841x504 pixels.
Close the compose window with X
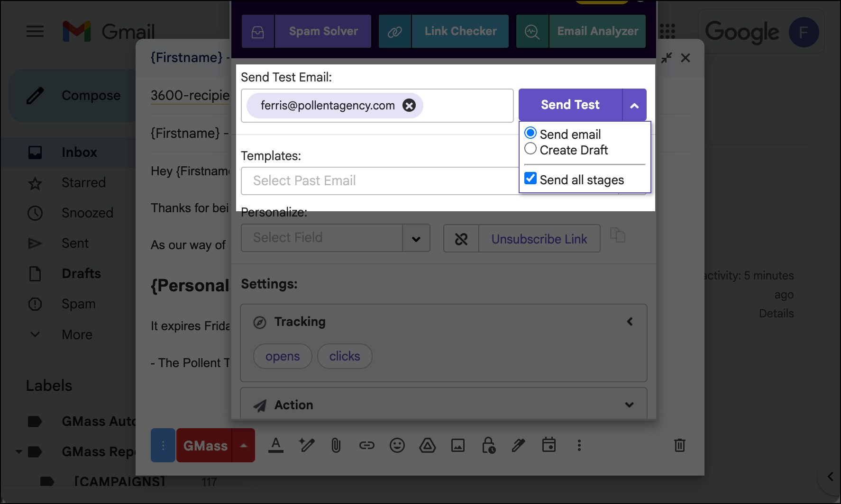tap(686, 58)
